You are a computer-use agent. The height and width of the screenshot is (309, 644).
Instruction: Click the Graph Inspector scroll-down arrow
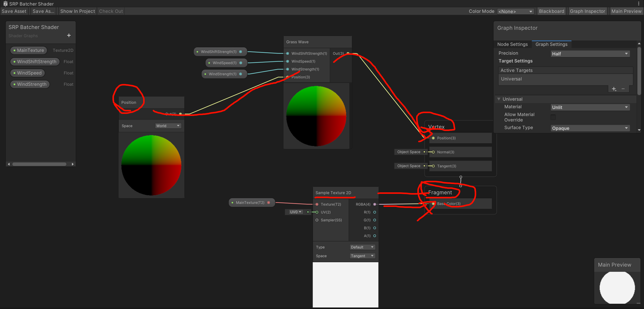(639, 130)
